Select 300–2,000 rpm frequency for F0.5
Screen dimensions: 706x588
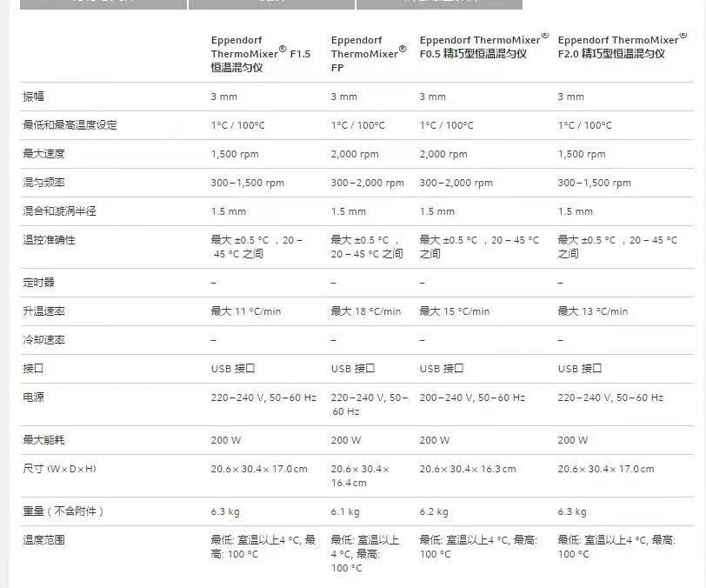(456, 183)
